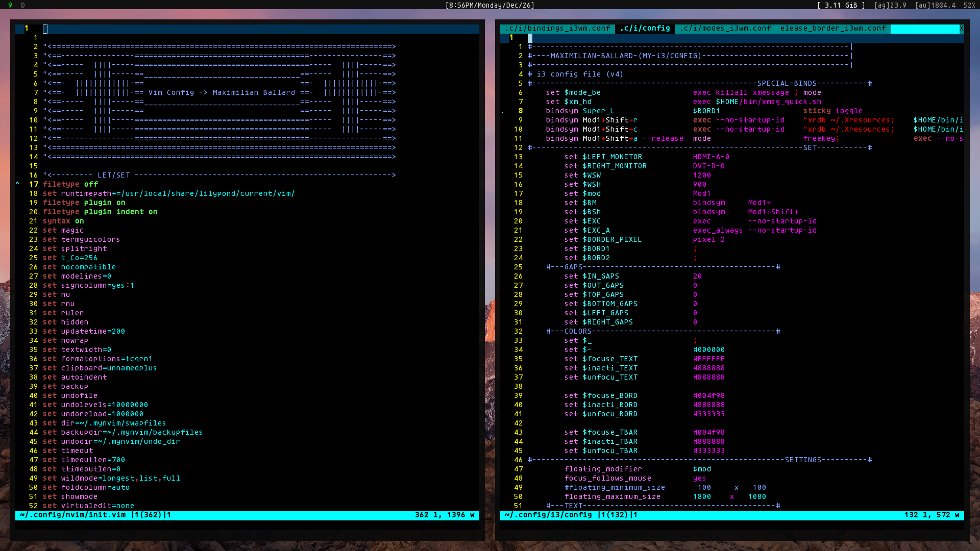Screen dimensions: 980x551
Task: Click the 'set virtualedit=none' line
Action: [88, 506]
